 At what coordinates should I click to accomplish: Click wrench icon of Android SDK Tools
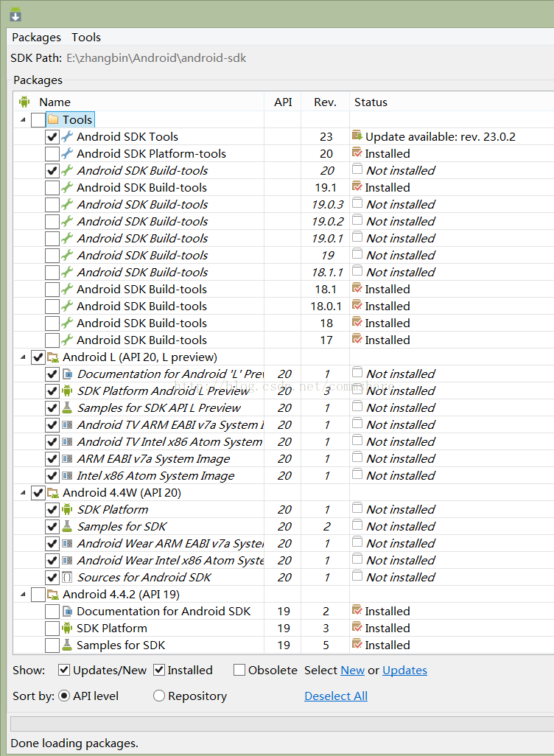pyautogui.click(x=67, y=136)
